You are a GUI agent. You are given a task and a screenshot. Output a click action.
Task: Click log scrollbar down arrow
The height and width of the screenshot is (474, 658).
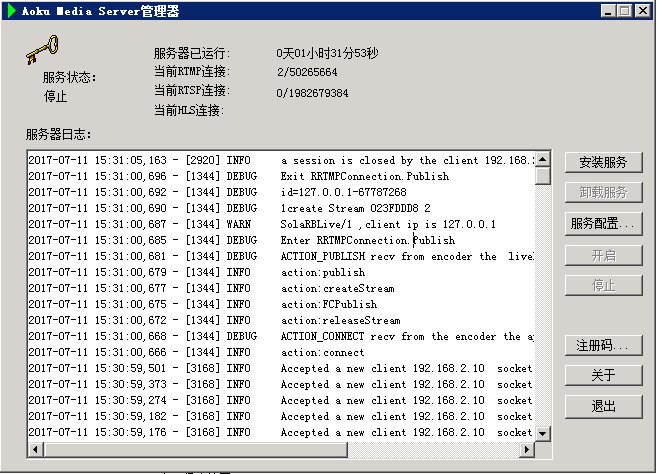point(543,433)
